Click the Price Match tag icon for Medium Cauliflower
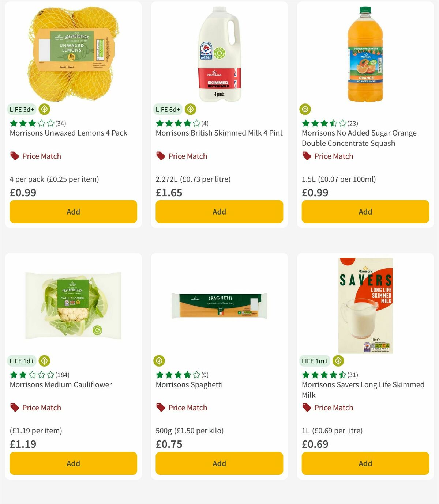The width and height of the screenshot is (439, 504). (x=14, y=408)
